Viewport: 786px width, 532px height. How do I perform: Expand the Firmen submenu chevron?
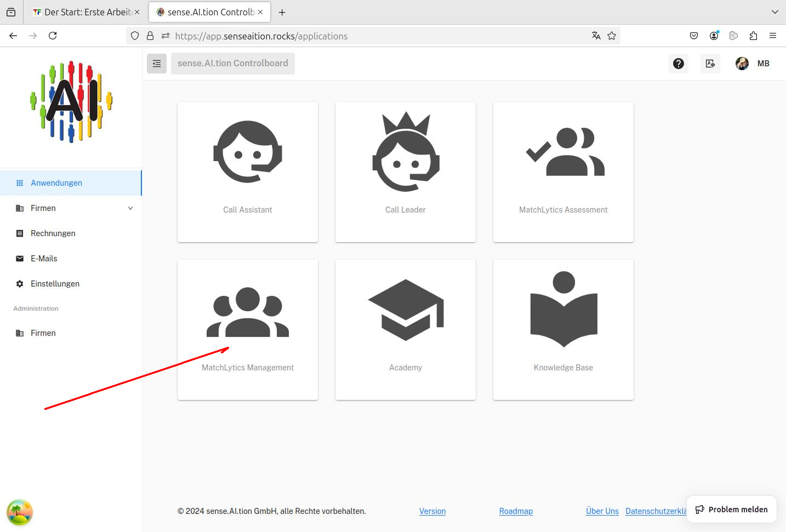(130, 208)
